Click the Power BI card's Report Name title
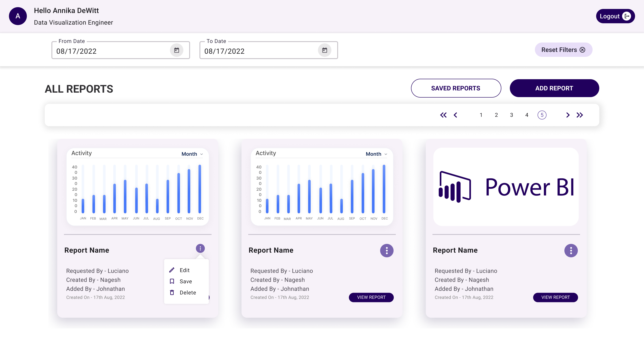The image size is (644, 358). 455,250
